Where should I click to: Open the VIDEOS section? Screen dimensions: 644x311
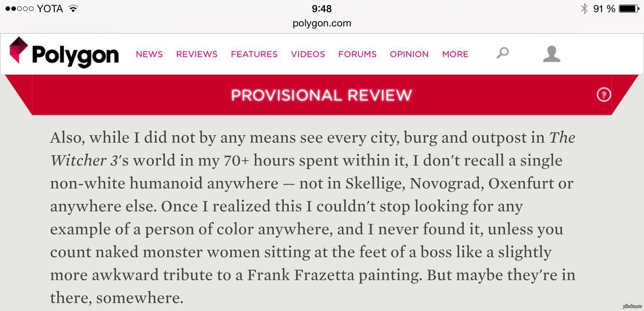tap(308, 54)
